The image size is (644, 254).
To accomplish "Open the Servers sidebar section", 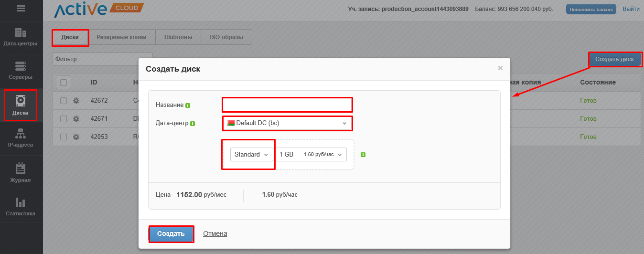I will coord(21,70).
